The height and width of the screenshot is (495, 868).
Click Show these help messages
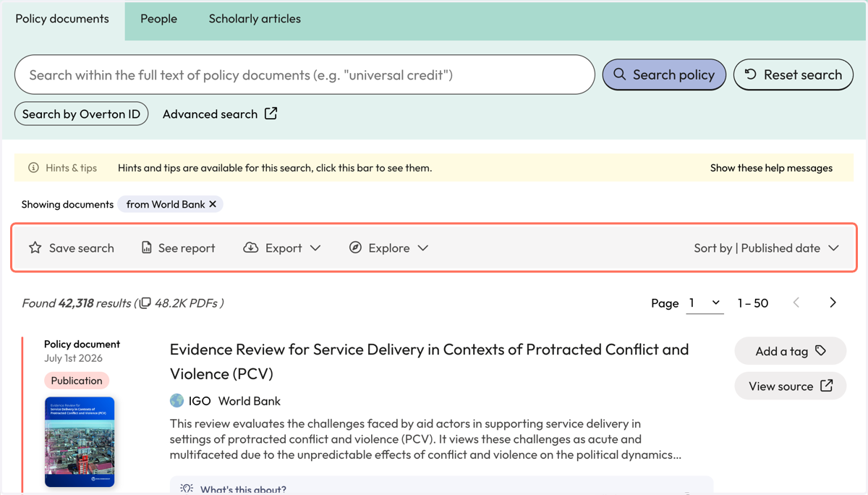(x=771, y=168)
